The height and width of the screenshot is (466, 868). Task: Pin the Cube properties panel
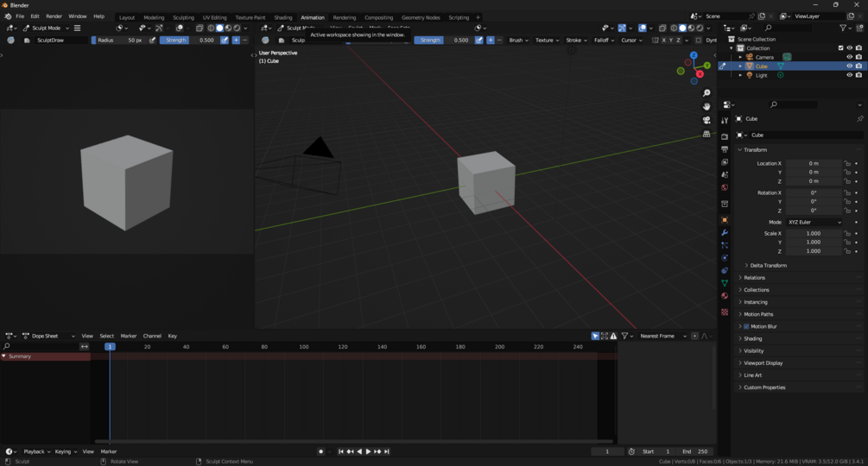(x=859, y=119)
